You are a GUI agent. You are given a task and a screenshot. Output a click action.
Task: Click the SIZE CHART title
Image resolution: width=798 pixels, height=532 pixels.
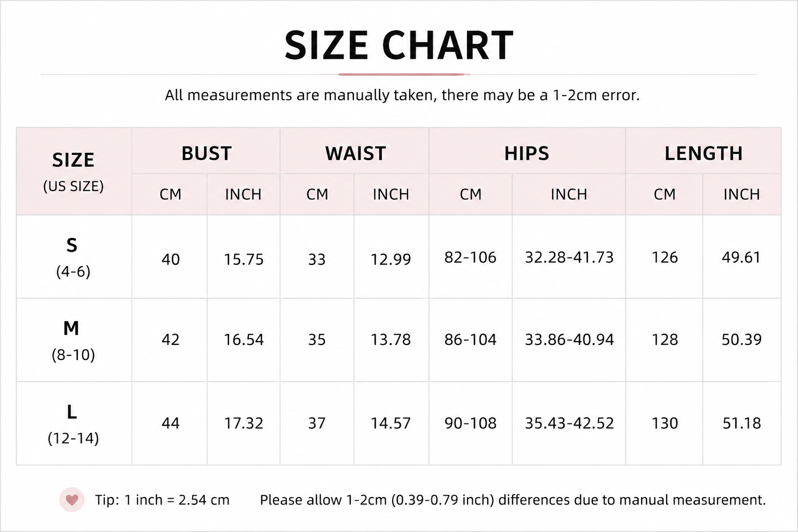[399, 46]
